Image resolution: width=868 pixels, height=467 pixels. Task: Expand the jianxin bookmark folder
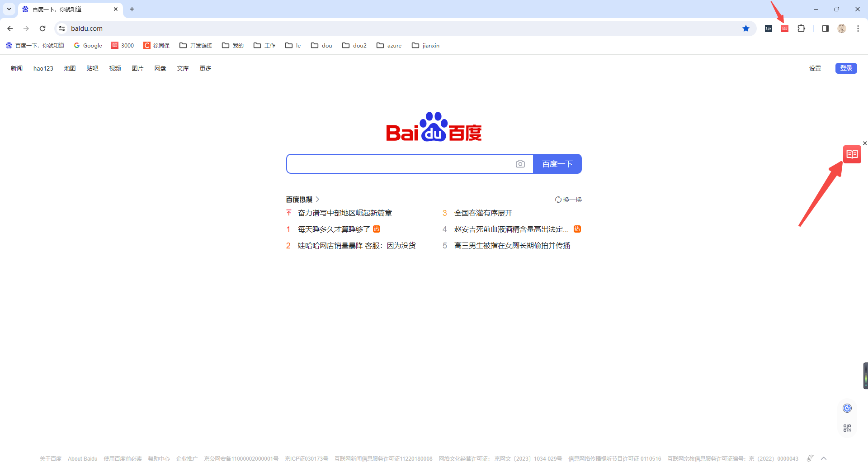coord(426,45)
